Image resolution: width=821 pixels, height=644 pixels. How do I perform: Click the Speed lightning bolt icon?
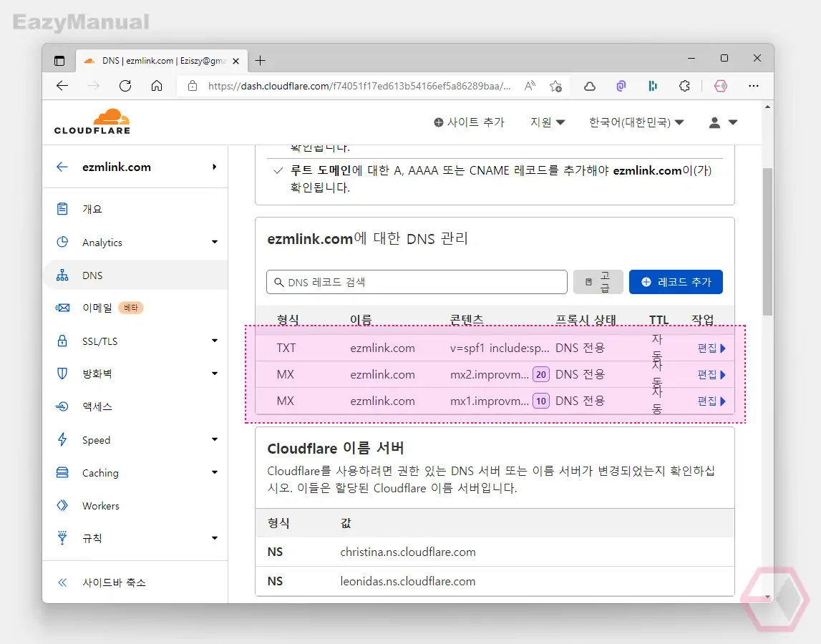62,439
